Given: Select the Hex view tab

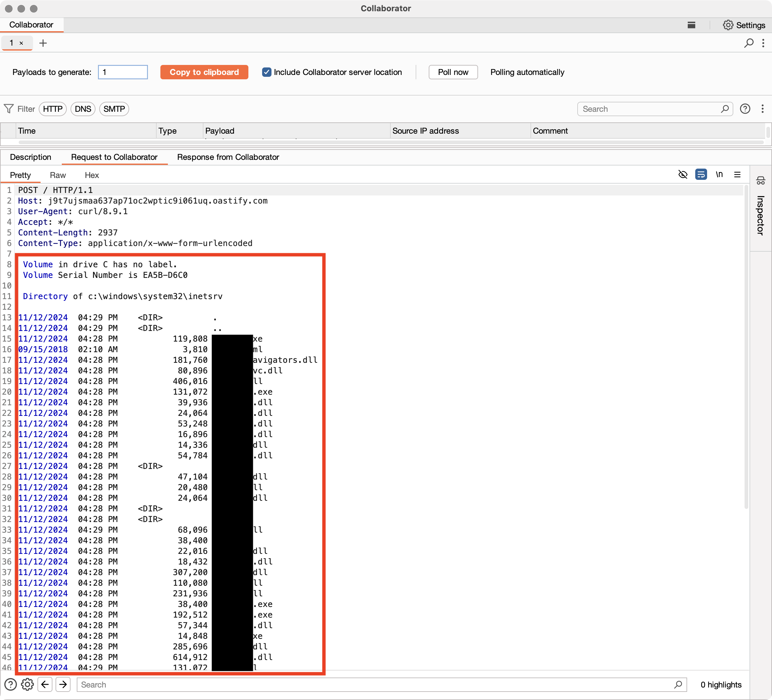Looking at the screenshot, I should point(92,175).
